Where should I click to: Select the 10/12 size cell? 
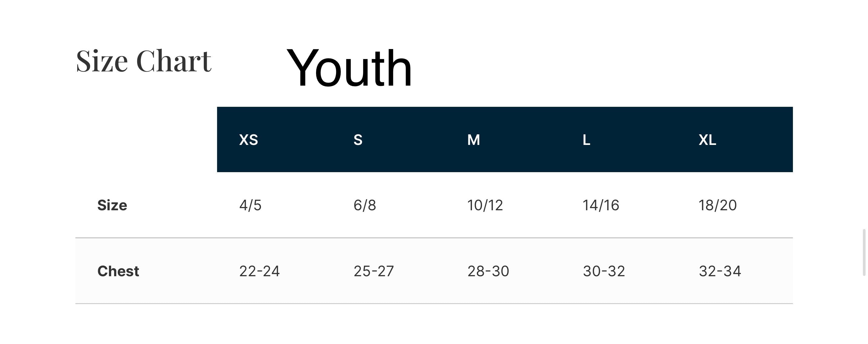[485, 205]
